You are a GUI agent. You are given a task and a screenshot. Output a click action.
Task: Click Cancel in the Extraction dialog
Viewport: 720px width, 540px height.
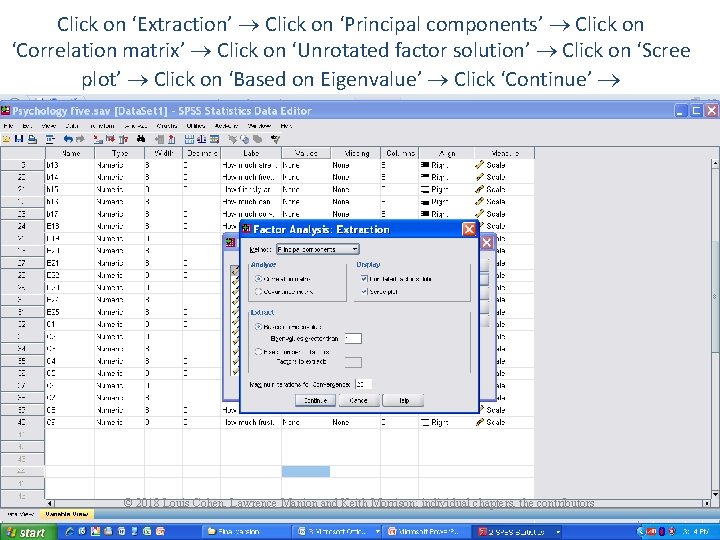point(359,400)
